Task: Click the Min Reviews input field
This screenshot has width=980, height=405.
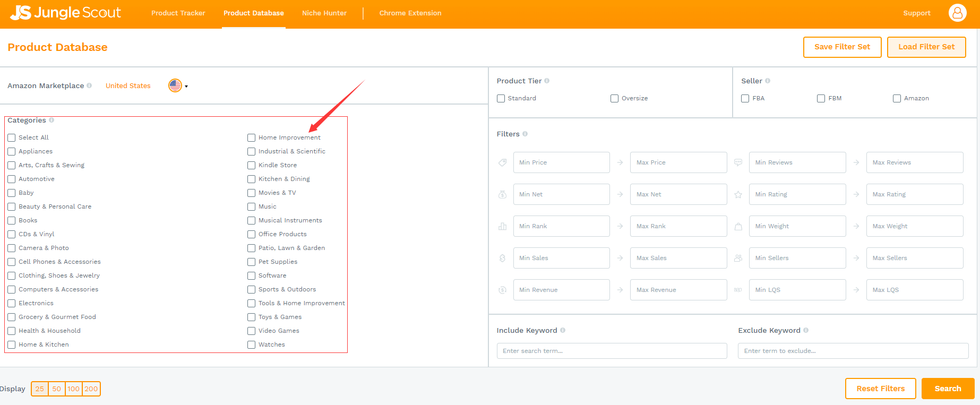Action: (x=797, y=162)
